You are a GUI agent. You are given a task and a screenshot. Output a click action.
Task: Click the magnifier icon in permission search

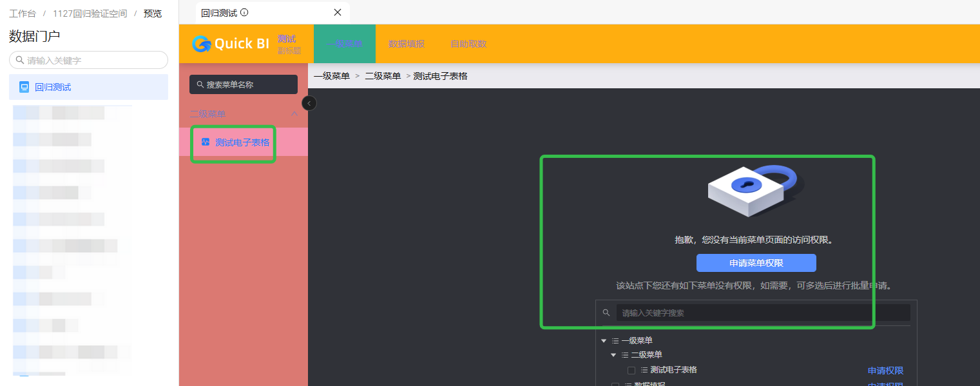click(x=606, y=313)
